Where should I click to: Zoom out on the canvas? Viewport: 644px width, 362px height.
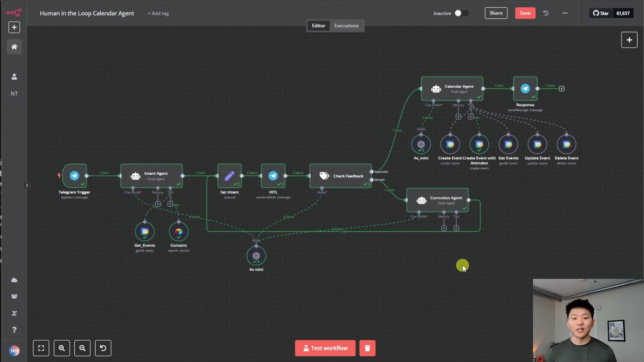pyautogui.click(x=82, y=348)
